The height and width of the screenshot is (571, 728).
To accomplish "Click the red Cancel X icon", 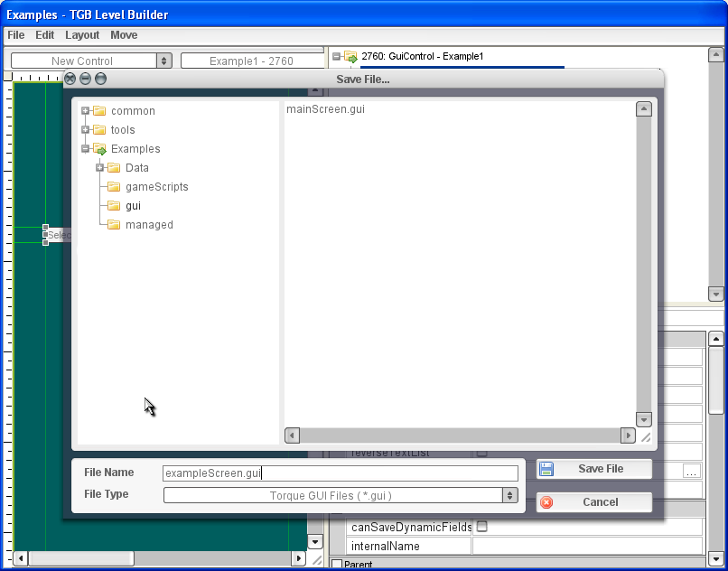I will pyautogui.click(x=547, y=502).
